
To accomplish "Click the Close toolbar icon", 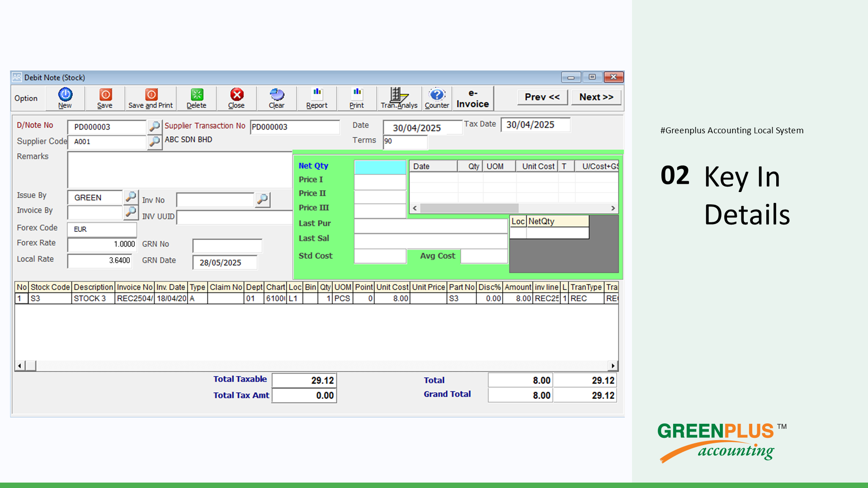I will click(236, 98).
